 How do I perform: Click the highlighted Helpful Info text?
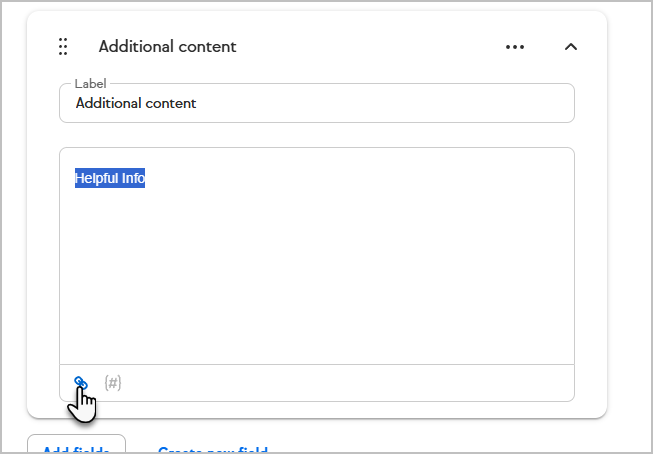pos(110,178)
